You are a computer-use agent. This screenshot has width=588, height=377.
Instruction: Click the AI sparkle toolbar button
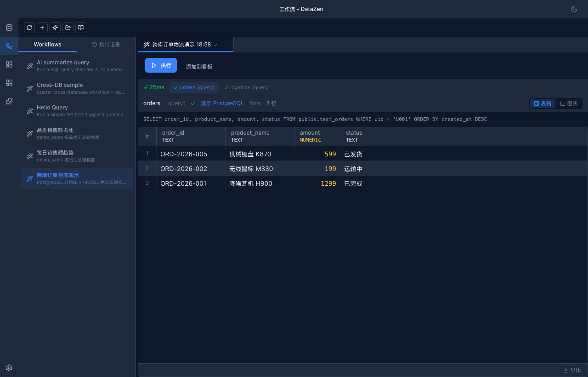click(55, 28)
